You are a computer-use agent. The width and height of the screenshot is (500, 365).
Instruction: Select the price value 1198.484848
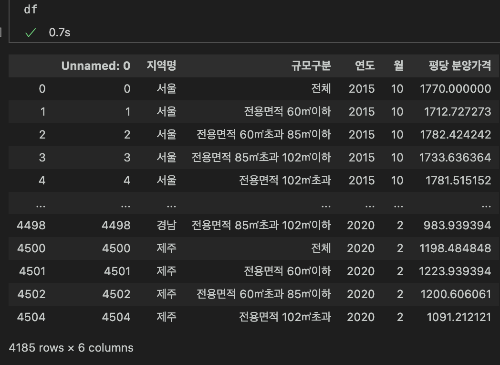(x=455, y=248)
